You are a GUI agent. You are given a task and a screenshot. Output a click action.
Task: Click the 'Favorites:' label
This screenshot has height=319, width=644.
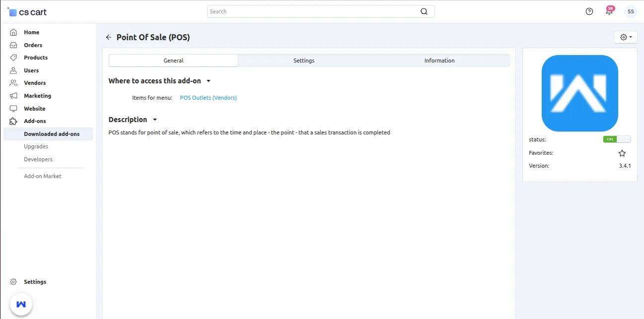[541, 153]
